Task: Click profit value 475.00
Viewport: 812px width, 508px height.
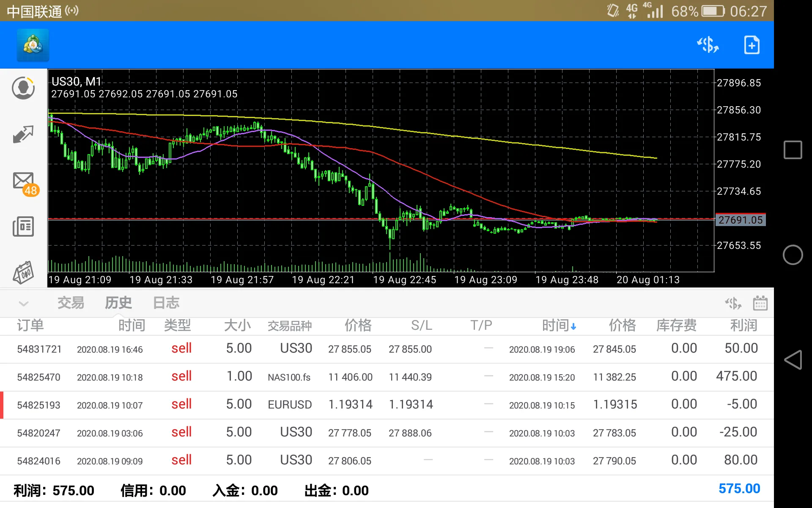Action: pos(736,376)
